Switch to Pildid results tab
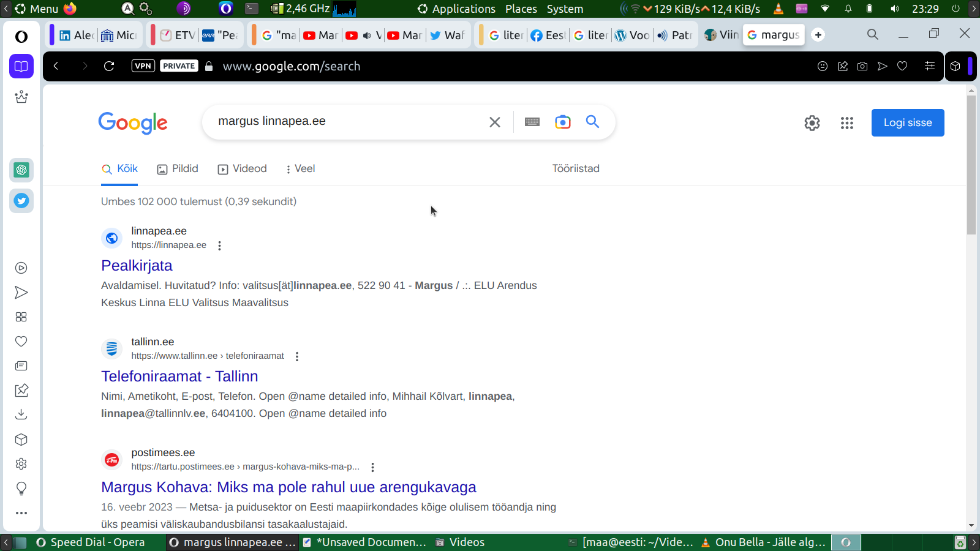The width and height of the screenshot is (980, 551). (178, 169)
